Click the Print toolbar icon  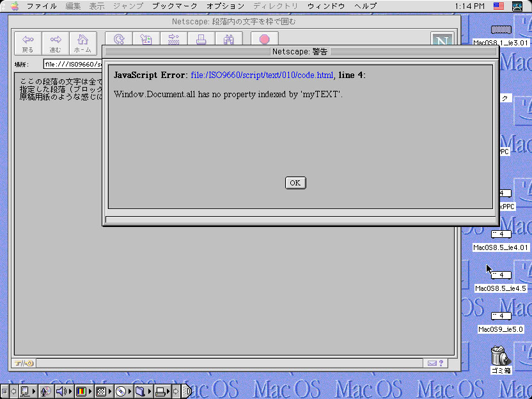[201, 38]
